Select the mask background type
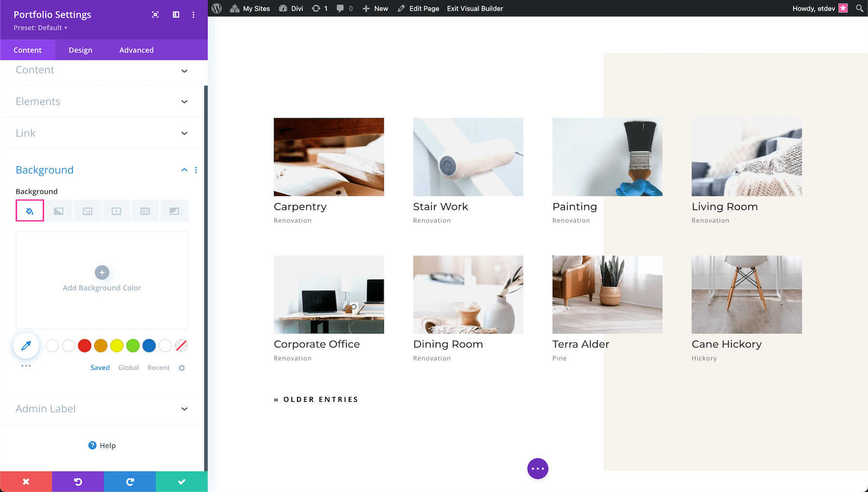The width and height of the screenshot is (868, 492). pyautogui.click(x=174, y=211)
